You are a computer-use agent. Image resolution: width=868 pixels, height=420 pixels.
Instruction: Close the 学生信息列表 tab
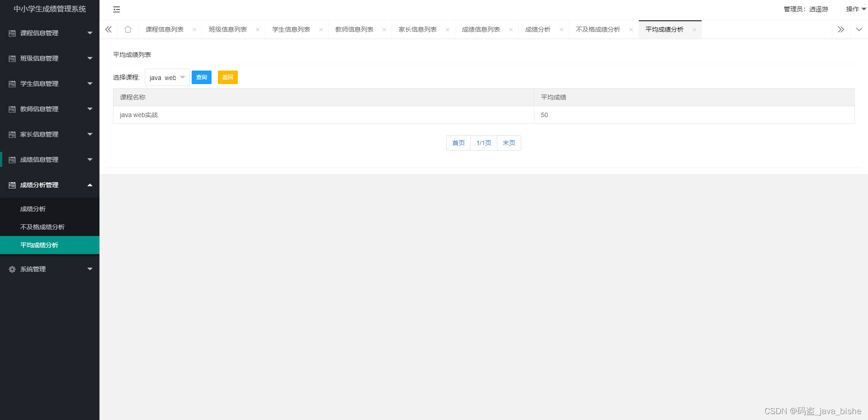tap(321, 30)
